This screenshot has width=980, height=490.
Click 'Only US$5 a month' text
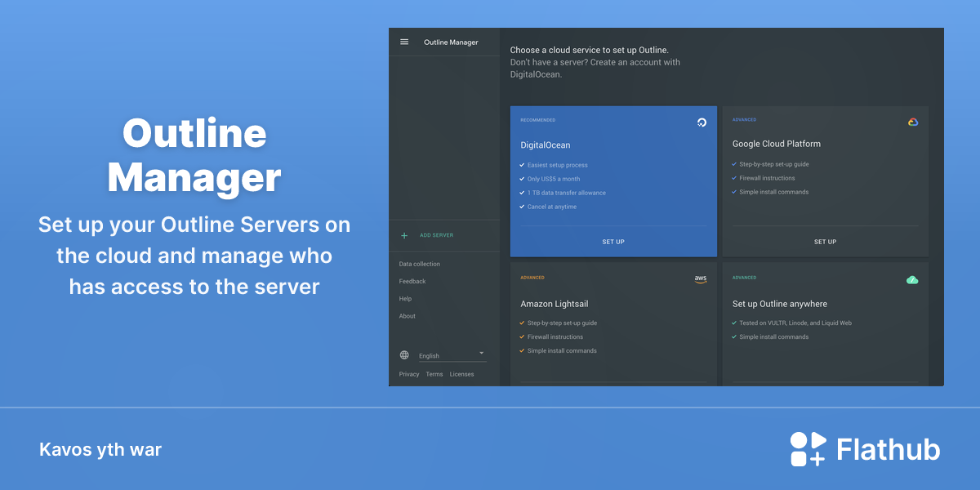click(x=554, y=179)
